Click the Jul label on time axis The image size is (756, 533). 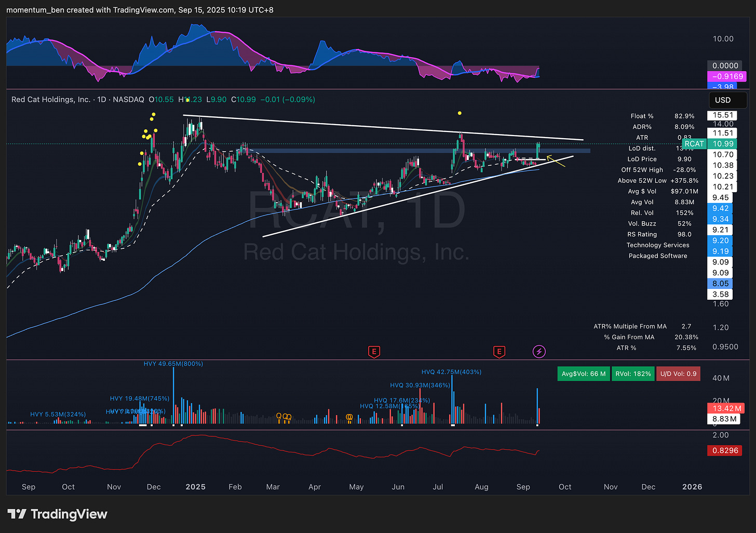tap(438, 487)
